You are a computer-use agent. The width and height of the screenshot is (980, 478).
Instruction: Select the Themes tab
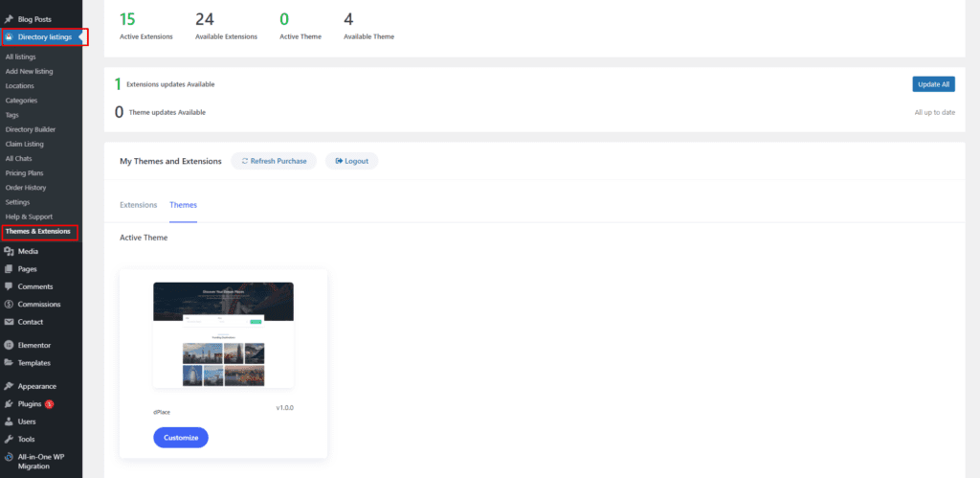point(183,205)
